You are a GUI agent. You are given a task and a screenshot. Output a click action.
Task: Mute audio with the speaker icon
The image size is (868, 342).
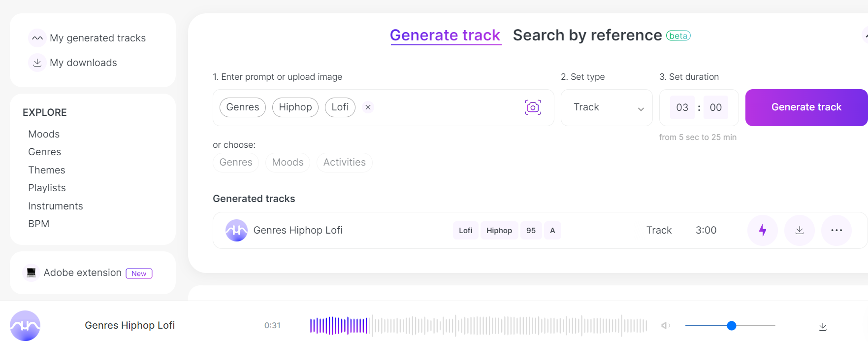(666, 326)
